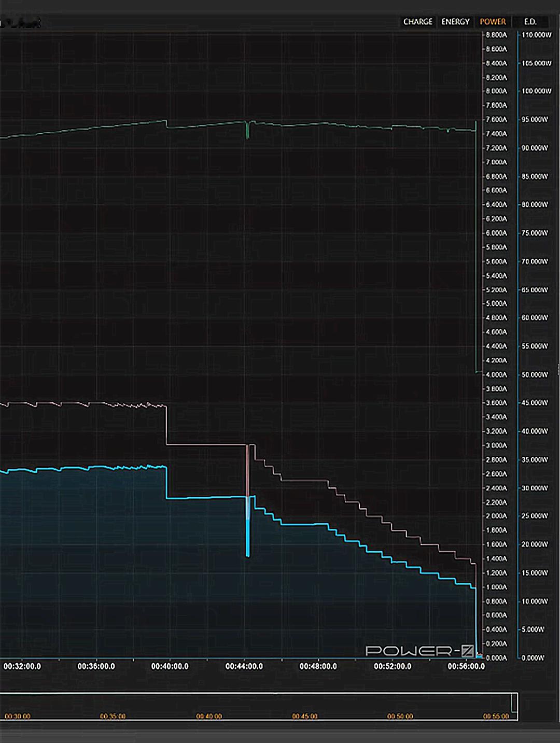Click the 00:32:00.0 time axis label
Image resolution: width=560 pixels, height=743 pixels.
pos(22,666)
